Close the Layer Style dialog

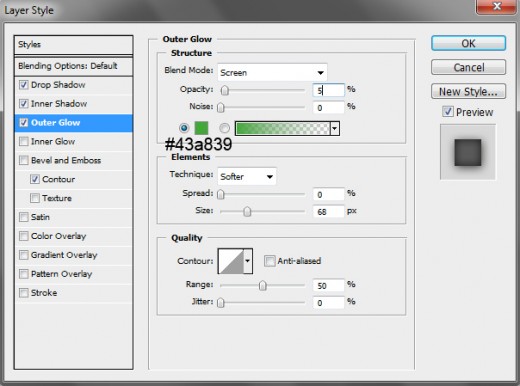(x=496, y=6)
